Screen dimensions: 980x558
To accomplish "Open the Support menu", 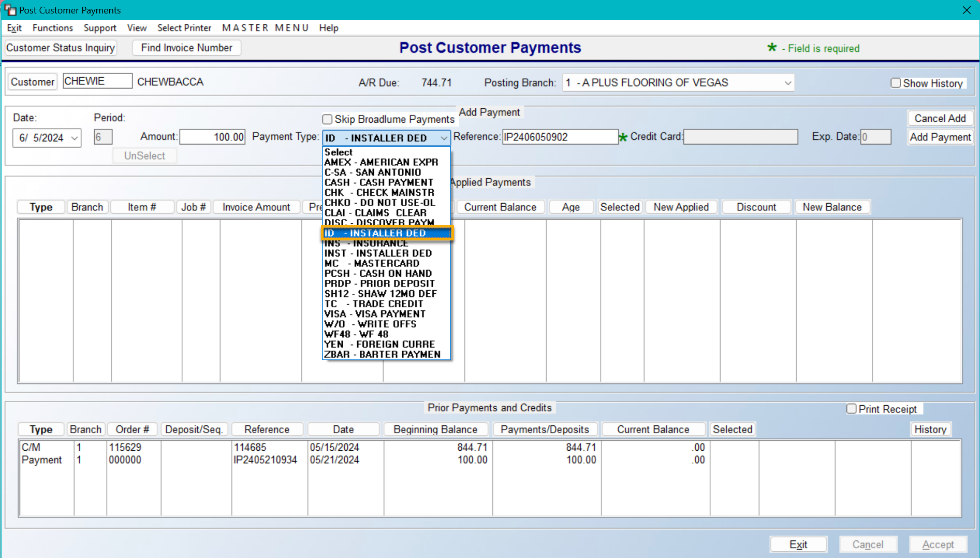I will [x=100, y=28].
